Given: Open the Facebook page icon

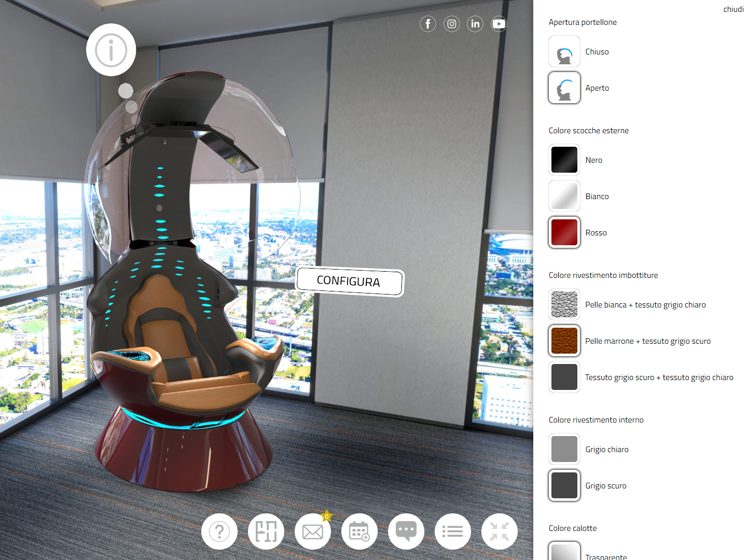Looking at the screenshot, I should tap(428, 24).
